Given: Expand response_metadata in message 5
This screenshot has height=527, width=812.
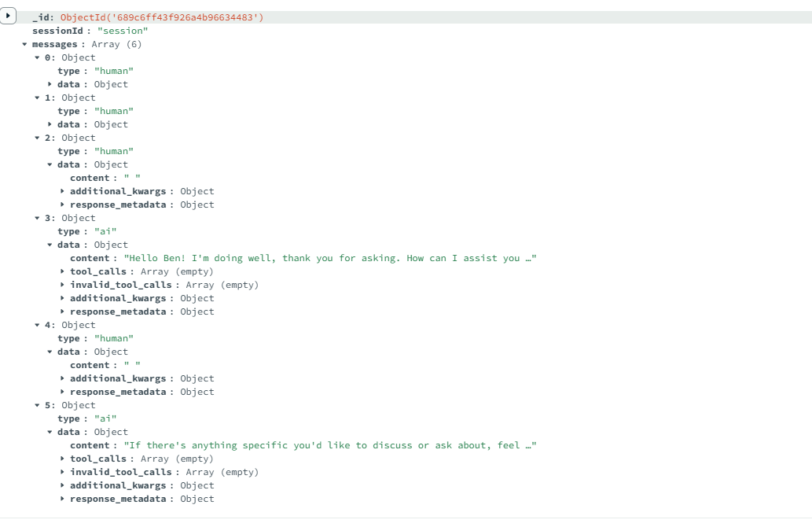Looking at the screenshot, I should [63, 499].
